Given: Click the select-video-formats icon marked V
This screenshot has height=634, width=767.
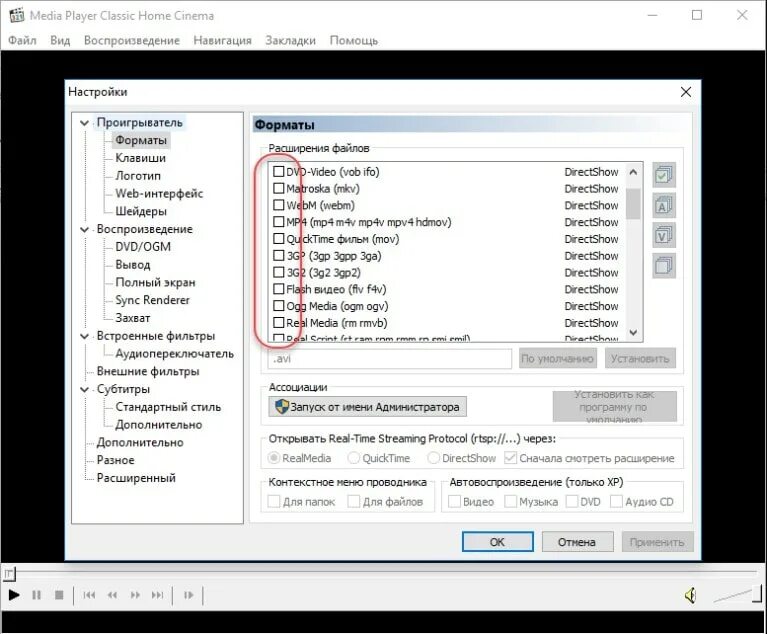Looking at the screenshot, I should click(664, 236).
